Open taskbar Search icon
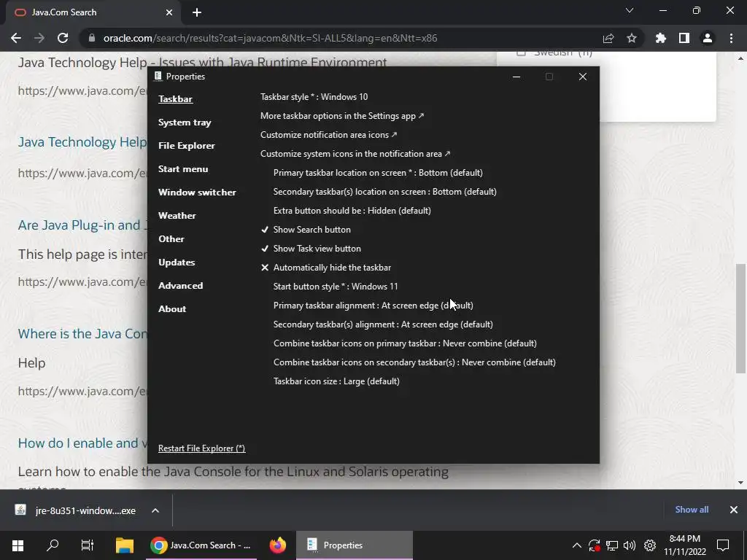 point(53,545)
